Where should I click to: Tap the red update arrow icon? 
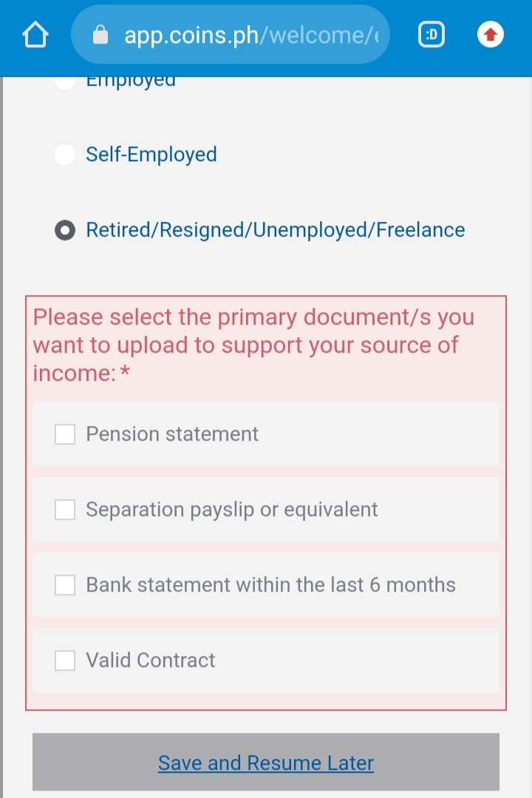coord(491,35)
